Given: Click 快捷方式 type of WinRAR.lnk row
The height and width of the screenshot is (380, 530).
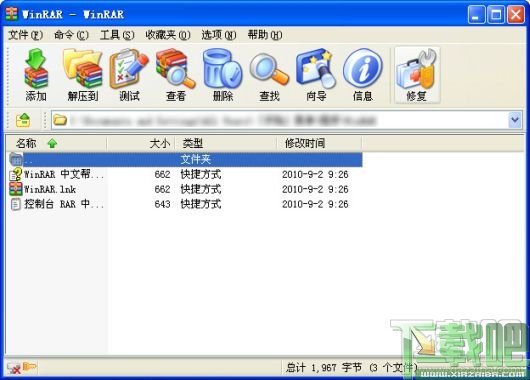Looking at the screenshot, I should pyautogui.click(x=201, y=189).
